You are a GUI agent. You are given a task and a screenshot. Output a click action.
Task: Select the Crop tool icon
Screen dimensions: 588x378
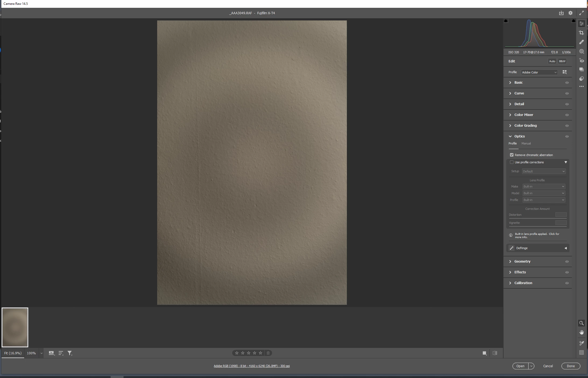(x=582, y=33)
